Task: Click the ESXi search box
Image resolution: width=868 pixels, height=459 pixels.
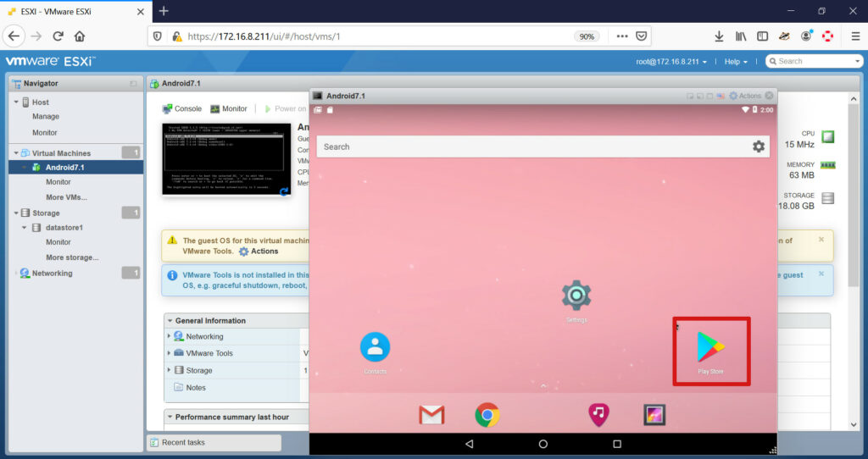Action: (x=815, y=61)
